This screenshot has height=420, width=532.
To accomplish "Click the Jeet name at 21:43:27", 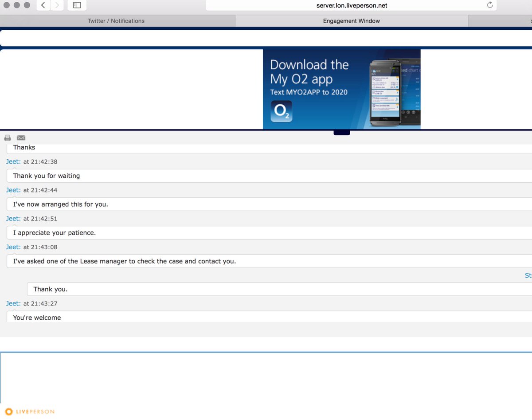I will point(13,304).
